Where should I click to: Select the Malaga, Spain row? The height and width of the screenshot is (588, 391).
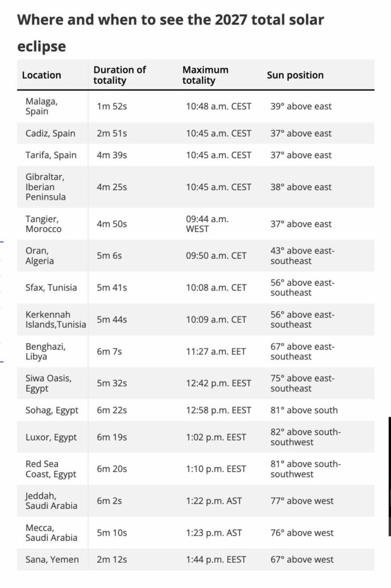pos(196,106)
